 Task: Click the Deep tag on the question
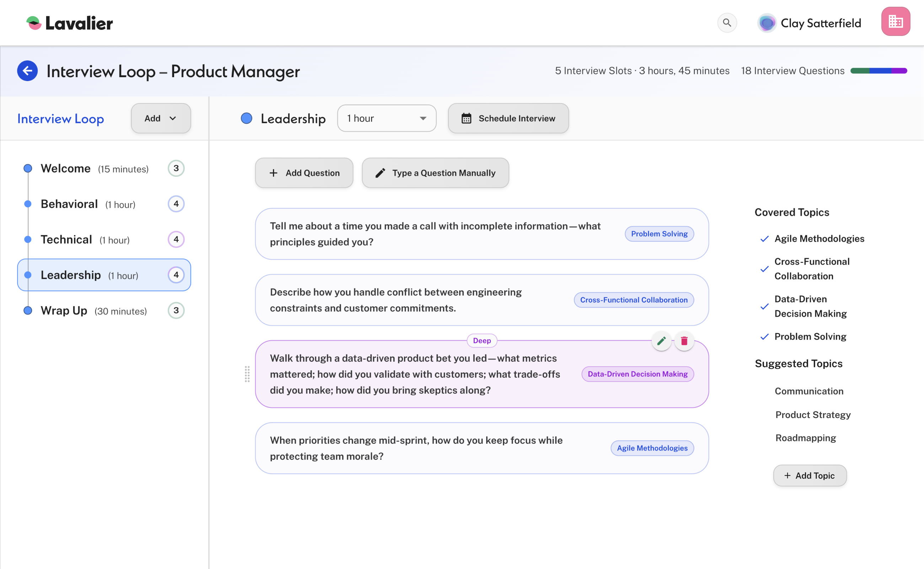482,341
